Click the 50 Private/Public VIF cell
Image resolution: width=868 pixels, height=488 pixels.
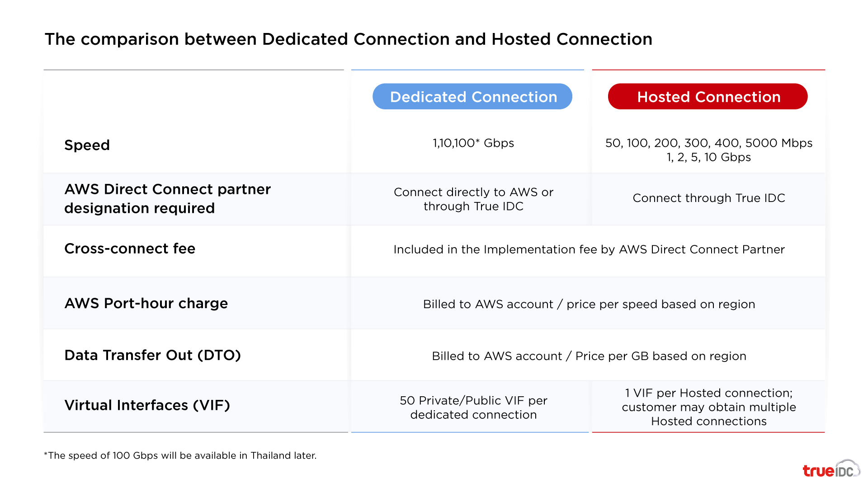(473, 407)
